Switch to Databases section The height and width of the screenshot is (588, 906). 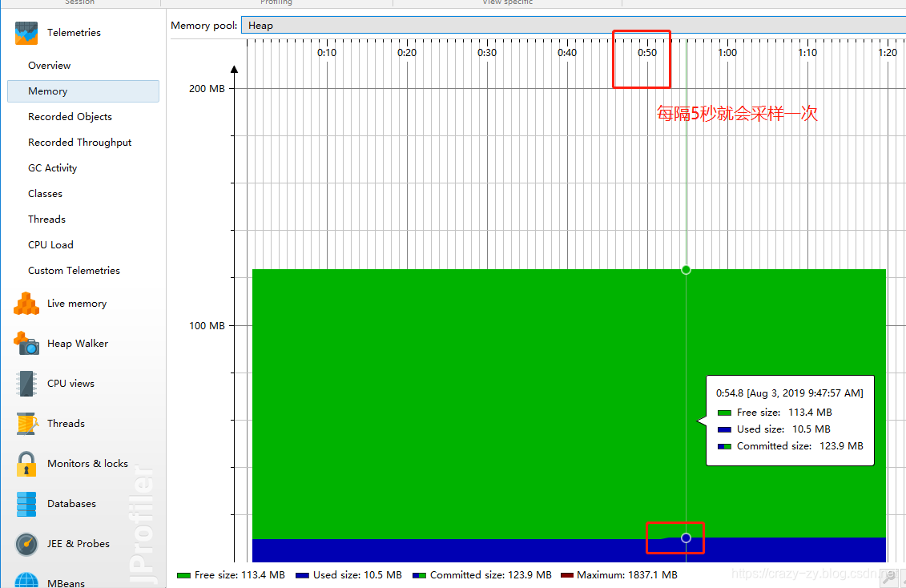click(71, 504)
